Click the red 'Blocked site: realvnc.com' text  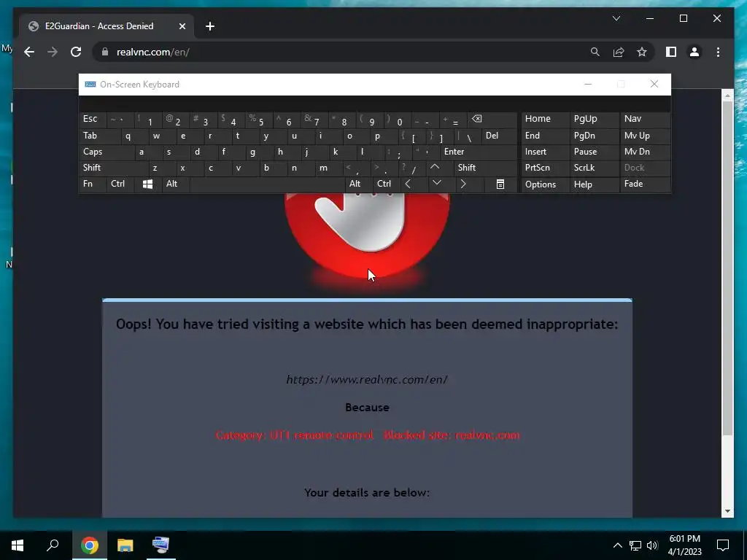(x=452, y=435)
